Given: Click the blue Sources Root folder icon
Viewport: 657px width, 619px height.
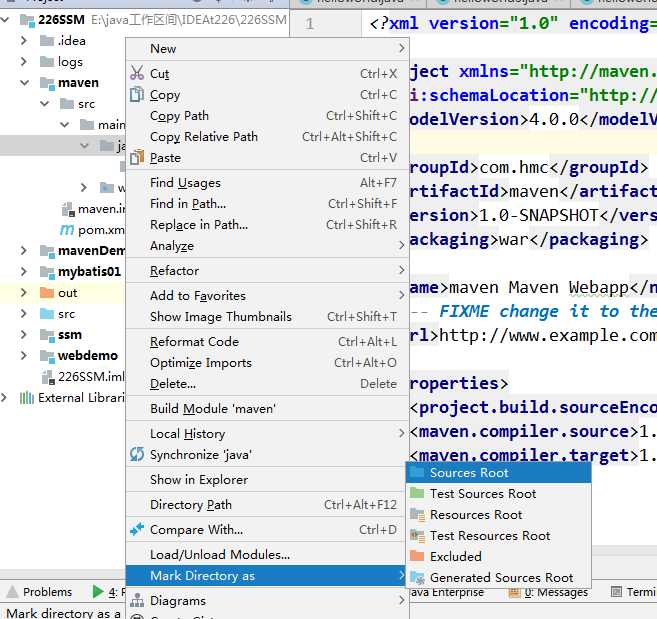Looking at the screenshot, I should pyautogui.click(x=417, y=472).
